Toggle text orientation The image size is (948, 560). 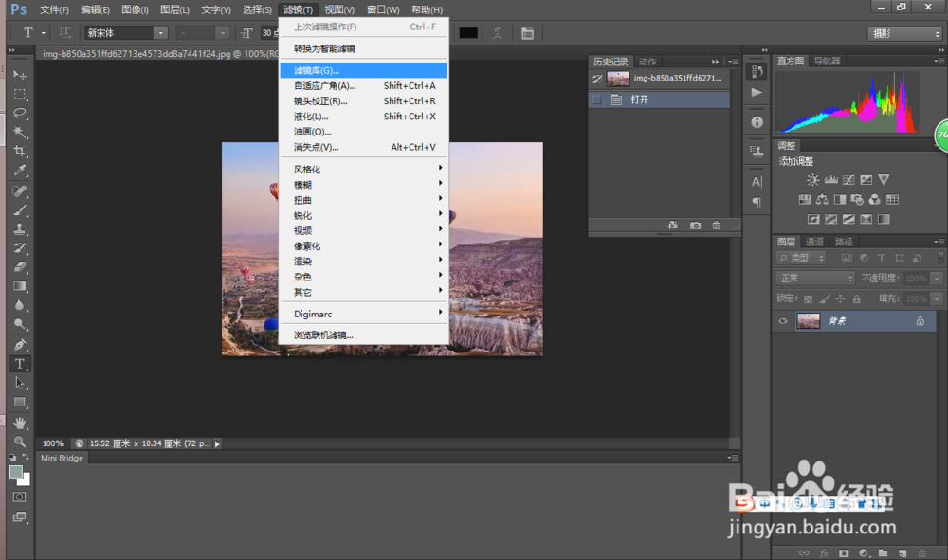coord(64,32)
